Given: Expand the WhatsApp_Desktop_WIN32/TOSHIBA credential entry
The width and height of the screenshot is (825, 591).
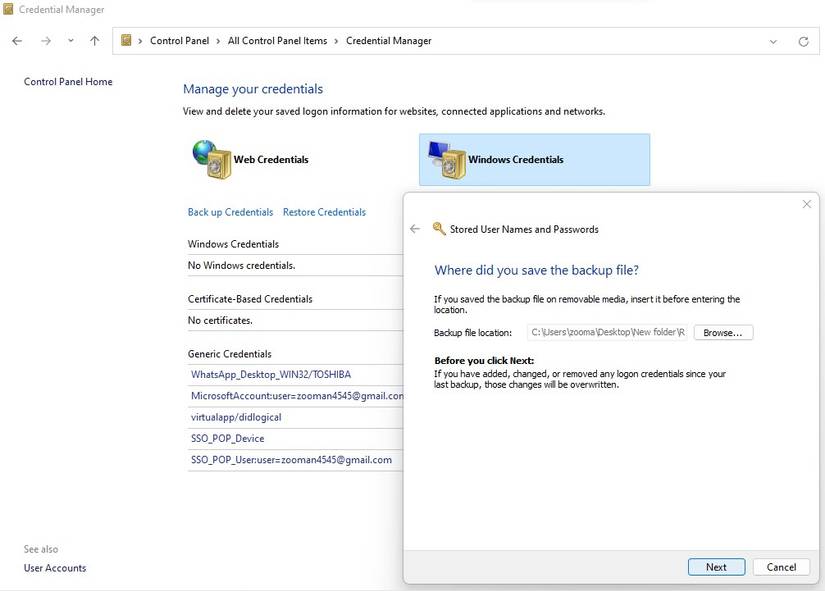Looking at the screenshot, I should coord(271,374).
